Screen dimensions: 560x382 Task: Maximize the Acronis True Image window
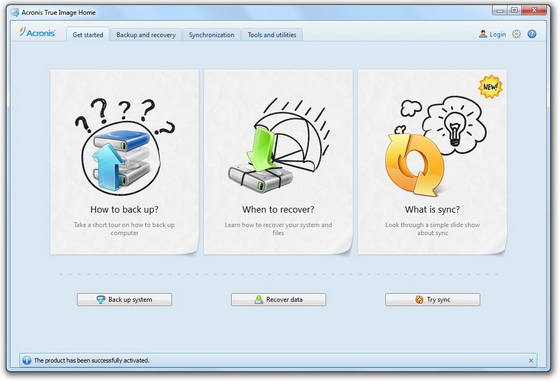514,10
